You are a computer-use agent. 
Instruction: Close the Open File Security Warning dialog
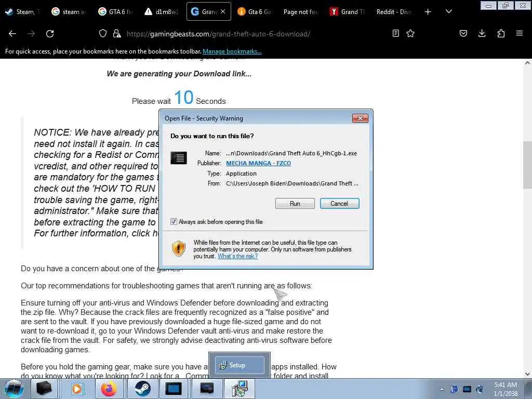click(361, 118)
